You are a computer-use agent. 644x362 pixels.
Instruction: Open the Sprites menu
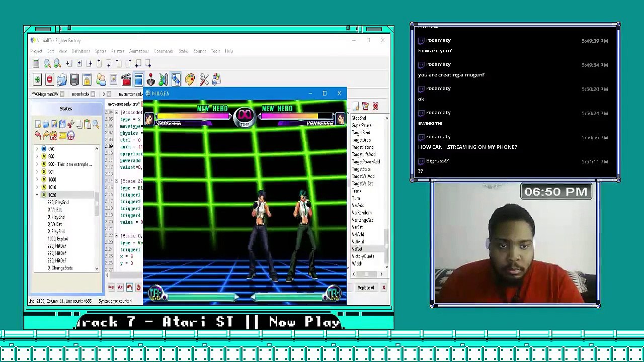pyautogui.click(x=101, y=51)
